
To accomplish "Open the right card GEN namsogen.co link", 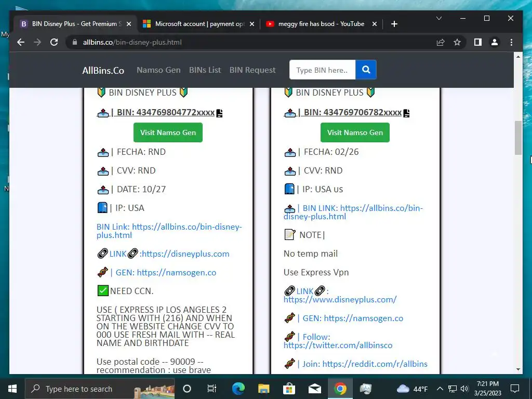I will click(x=363, y=318).
